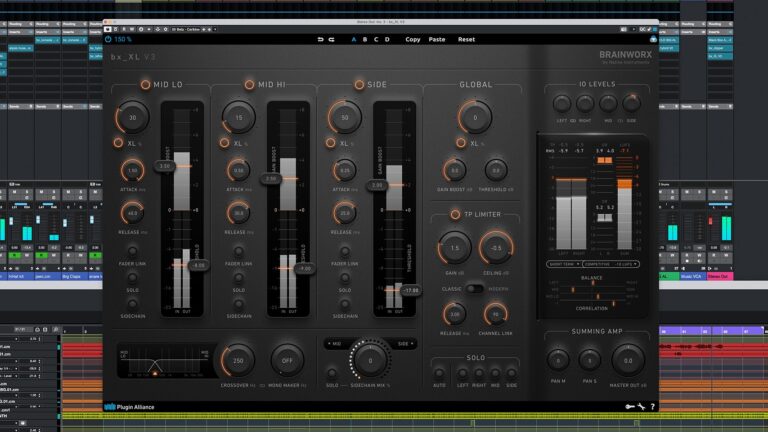Viewport: 768px width, 432px height.
Task: Open the sidechain MID source selector
Action: (335, 344)
